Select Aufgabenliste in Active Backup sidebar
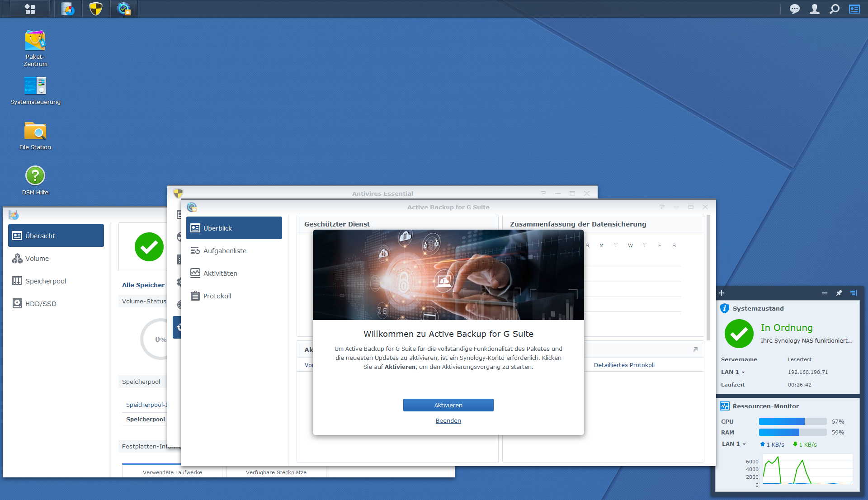The width and height of the screenshot is (868, 500). [225, 251]
